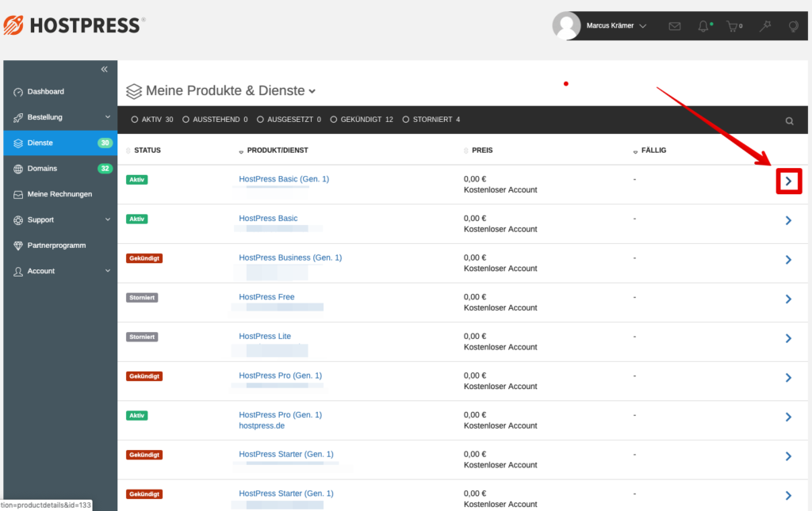Image resolution: width=812 pixels, height=511 pixels.
Task: Click Aktiv badge of the hostpress.de row
Action: coord(136,415)
